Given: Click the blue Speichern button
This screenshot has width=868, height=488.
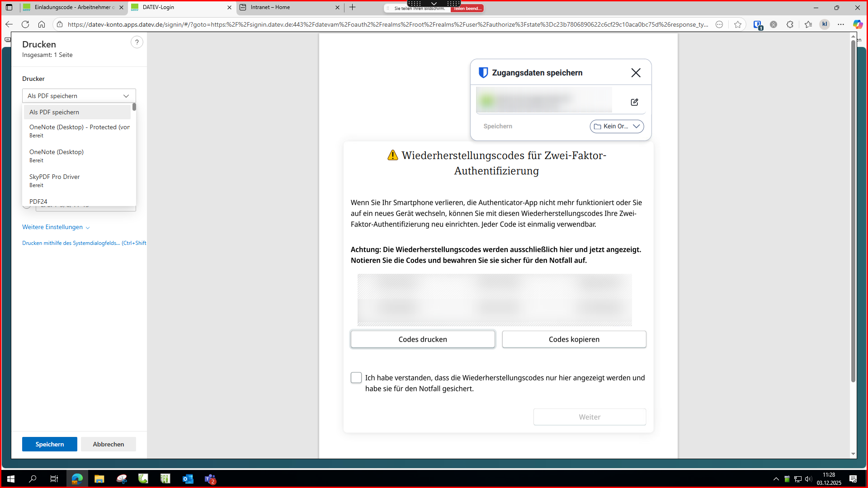Looking at the screenshot, I should (x=50, y=444).
